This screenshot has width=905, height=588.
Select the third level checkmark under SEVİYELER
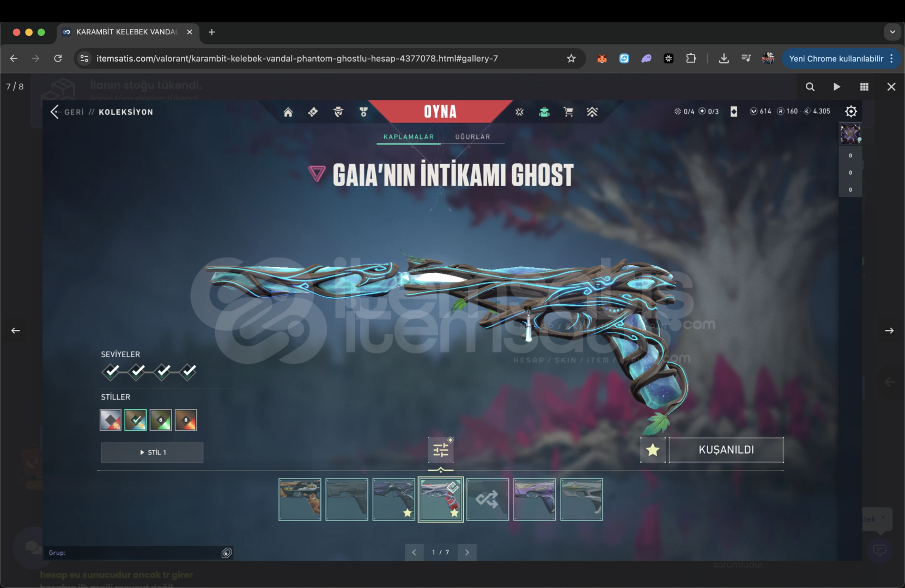(163, 371)
